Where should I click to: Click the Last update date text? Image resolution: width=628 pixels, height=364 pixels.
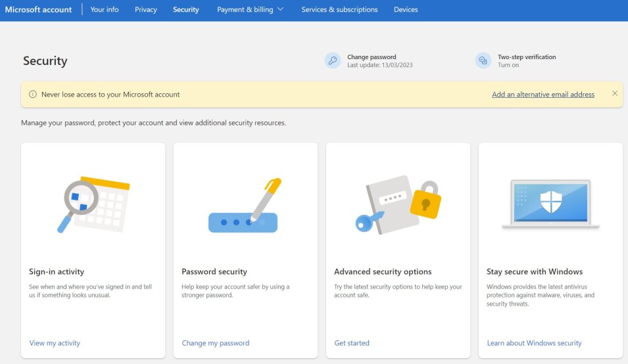[379, 65]
